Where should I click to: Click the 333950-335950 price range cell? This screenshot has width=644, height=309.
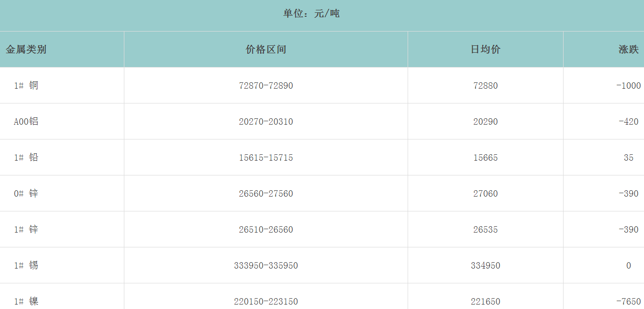point(265,266)
